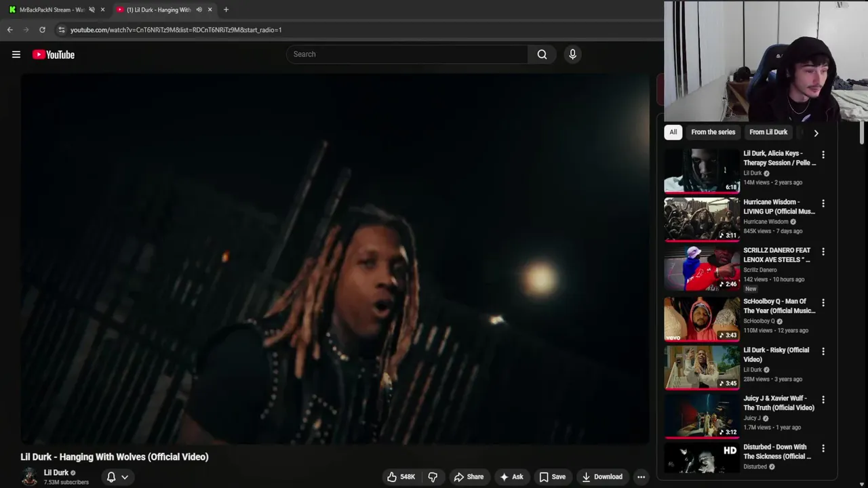868x488 pixels.
Task: Save the video to a playlist
Action: coord(552,477)
